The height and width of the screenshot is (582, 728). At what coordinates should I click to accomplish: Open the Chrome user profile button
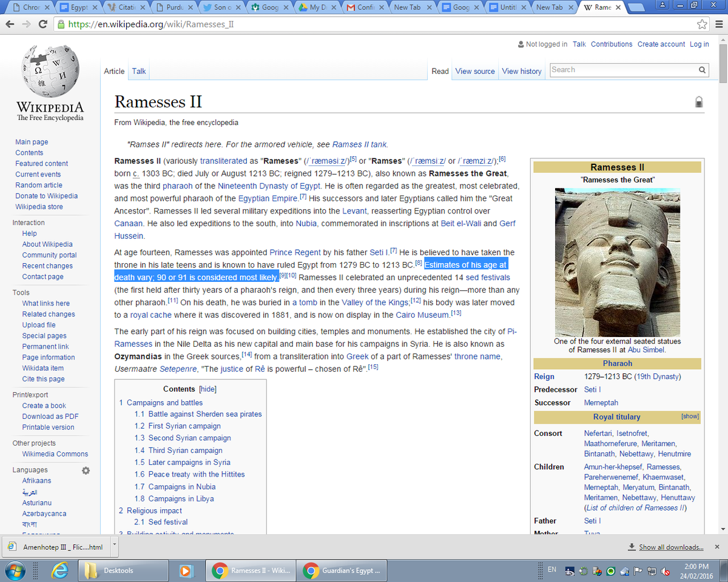point(663,5)
